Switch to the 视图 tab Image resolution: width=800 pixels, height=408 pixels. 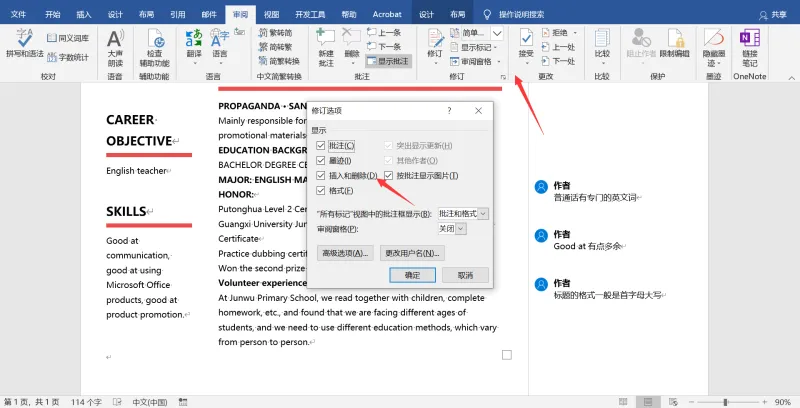point(271,14)
